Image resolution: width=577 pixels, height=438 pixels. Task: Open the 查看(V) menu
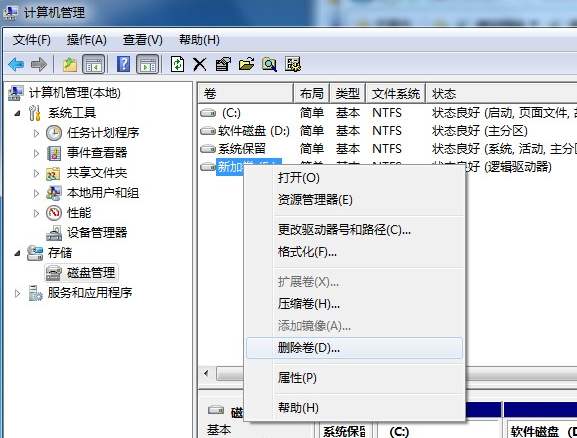142,40
